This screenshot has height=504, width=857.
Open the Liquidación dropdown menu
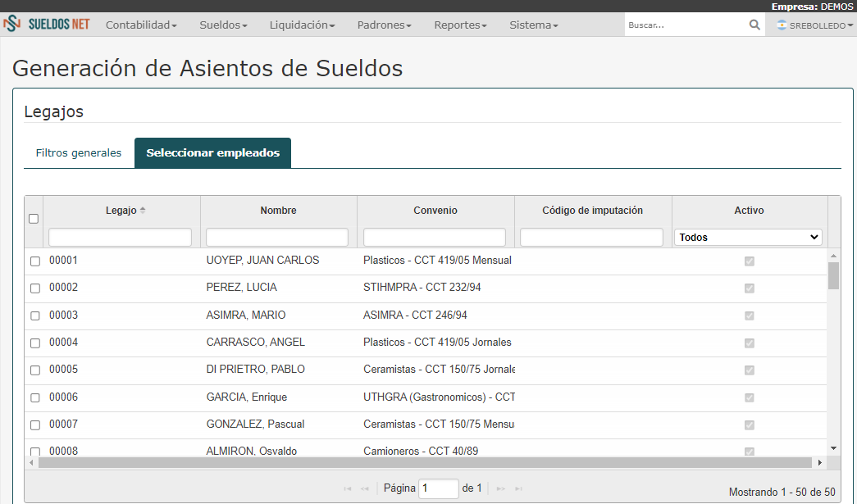(302, 25)
